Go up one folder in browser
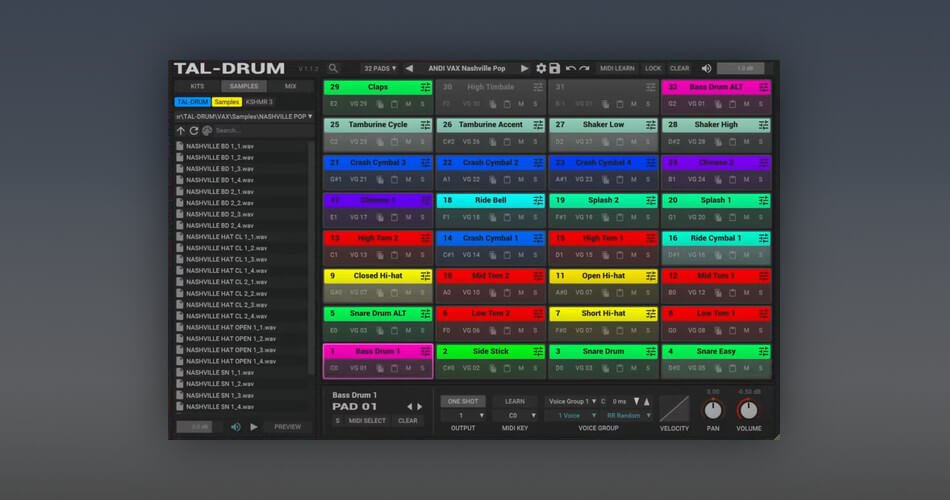The height and width of the screenshot is (500, 950). (x=181, y=130)
